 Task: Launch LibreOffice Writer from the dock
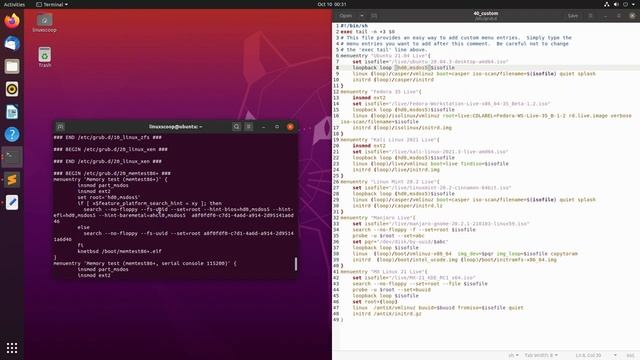(12, 112)
